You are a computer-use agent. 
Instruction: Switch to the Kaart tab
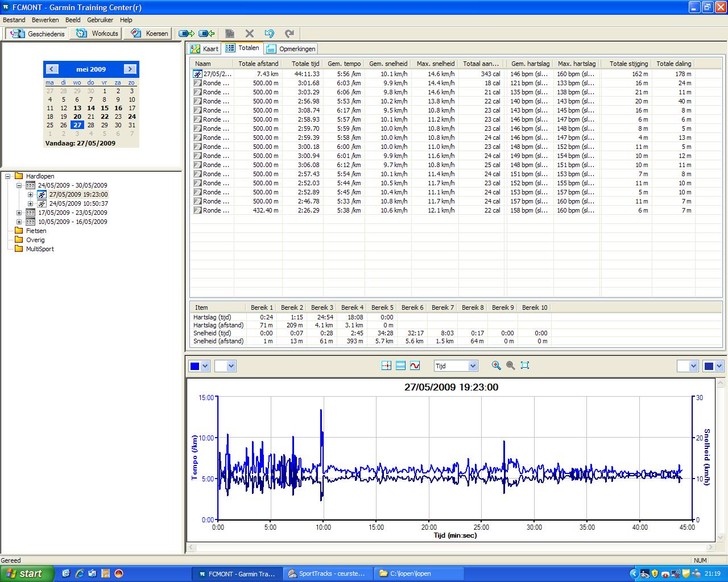(x=205, y=49)
